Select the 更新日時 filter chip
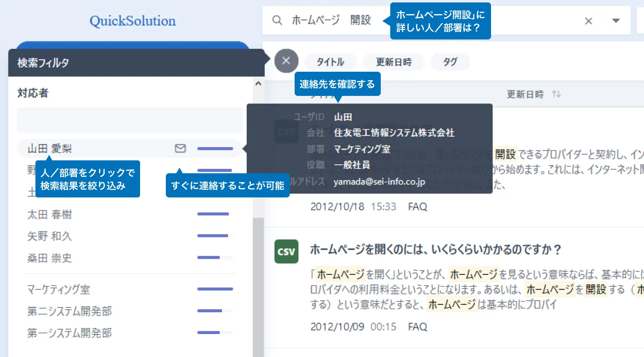644x357 pixels. (394, 62)
